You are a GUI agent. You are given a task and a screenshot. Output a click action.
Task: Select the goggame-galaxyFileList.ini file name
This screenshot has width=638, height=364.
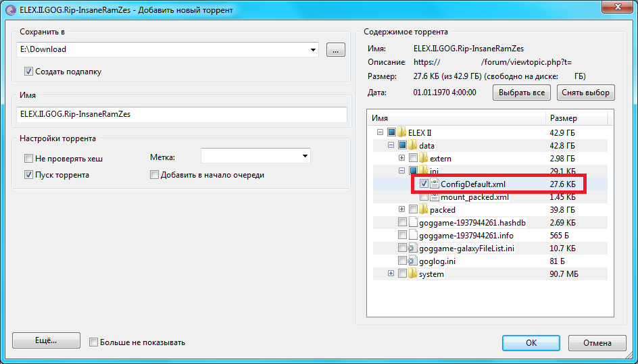tap(467, 248)
